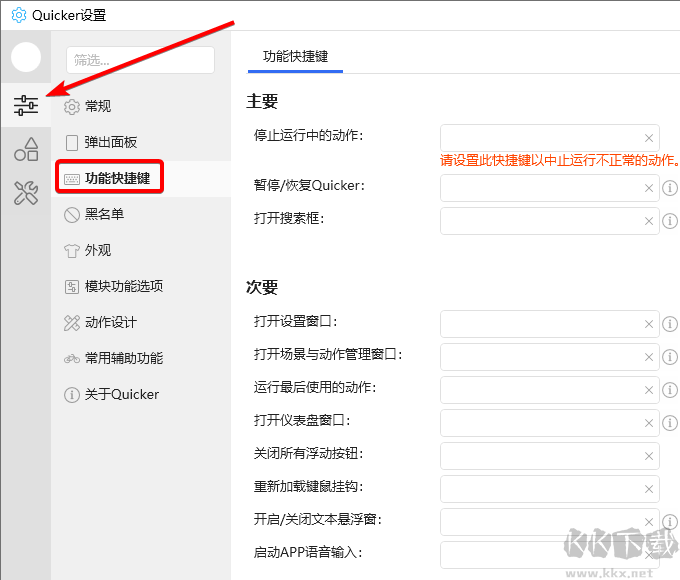The width and height of the screenshot is (680, 580).
Task: Open the sliders settings section in sidebar
Action: pyautogui.click(x=26, y=105)
